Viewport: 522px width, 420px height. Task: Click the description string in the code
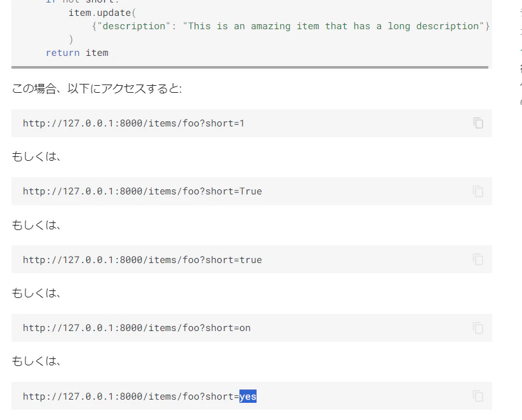[333, 26]
